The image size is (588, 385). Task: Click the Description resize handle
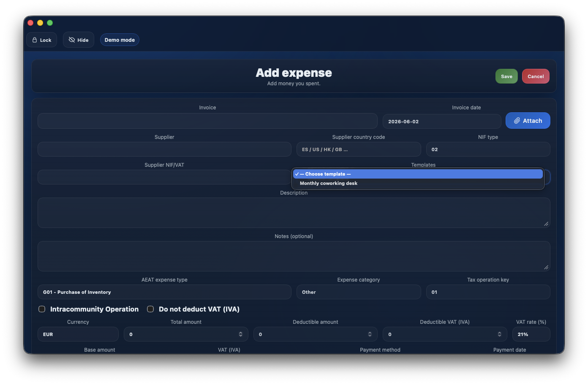pyautogui.click(x=546, y=224)
